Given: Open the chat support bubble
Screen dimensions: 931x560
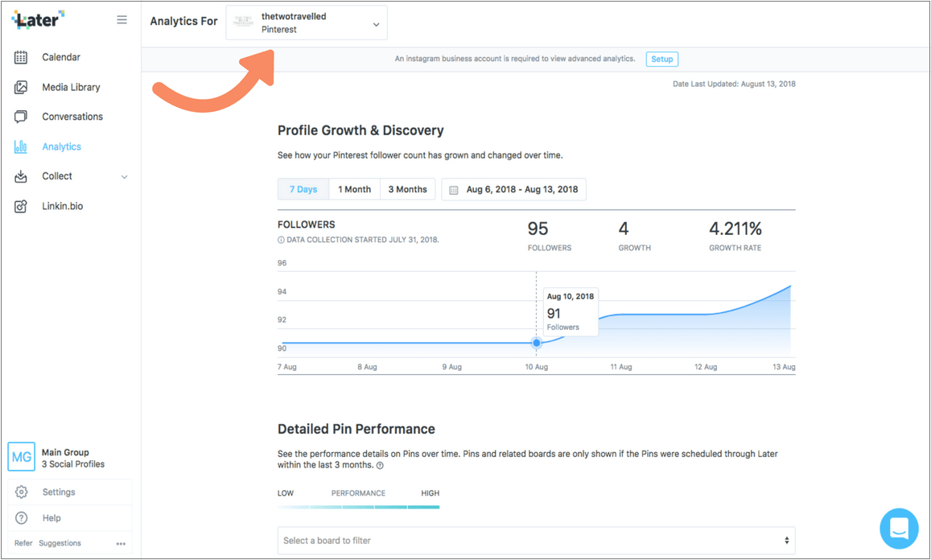Looking at the screenshot, I should pyautogui.click(x=899, y=529).
